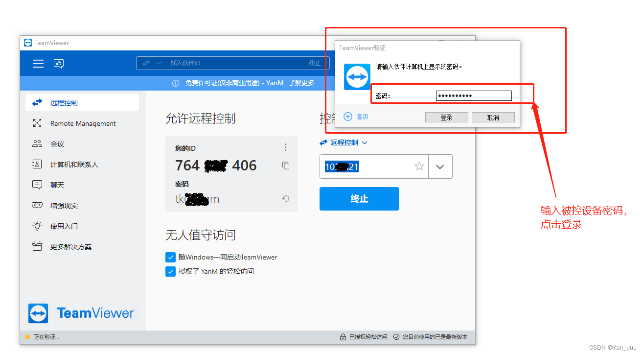Open the three-dot menu on ID card

(x=286, y=147)
